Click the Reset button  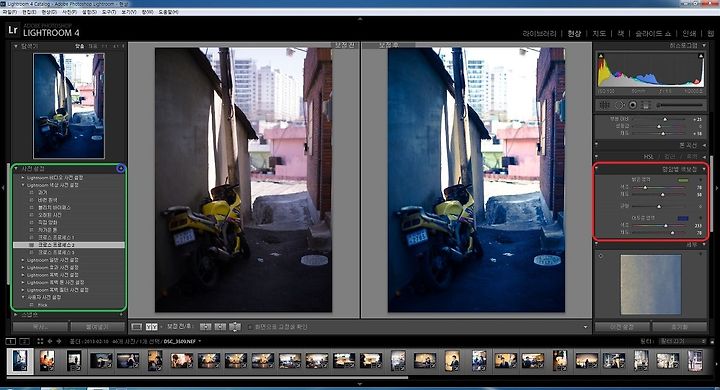680,327
